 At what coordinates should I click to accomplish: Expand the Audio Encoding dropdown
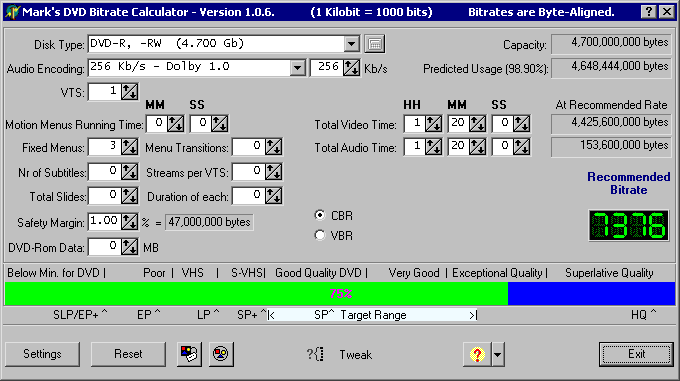click(x=298, y=68)
